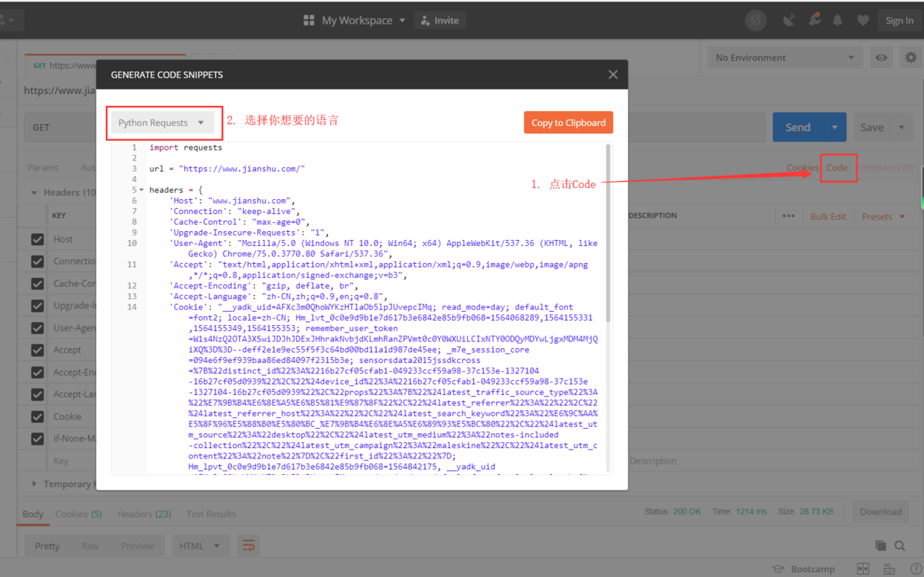Toggle the Accept-Language header checkbox

coord(37,394)
